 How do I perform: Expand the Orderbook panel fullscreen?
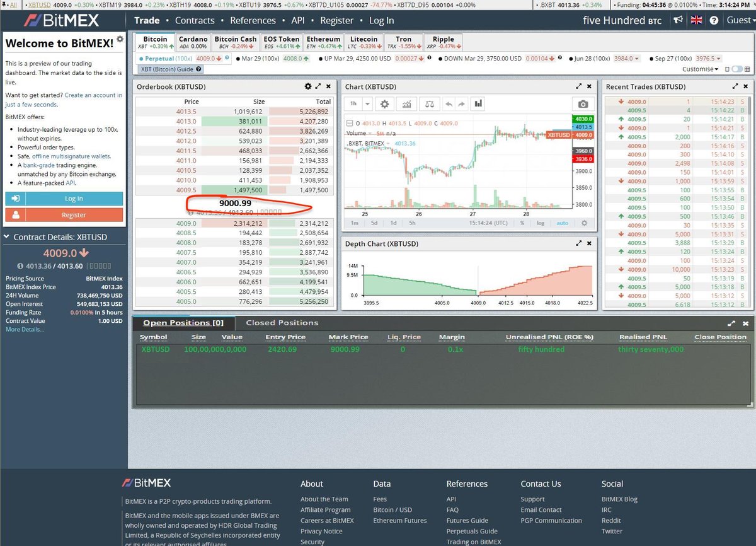[318, 86]
